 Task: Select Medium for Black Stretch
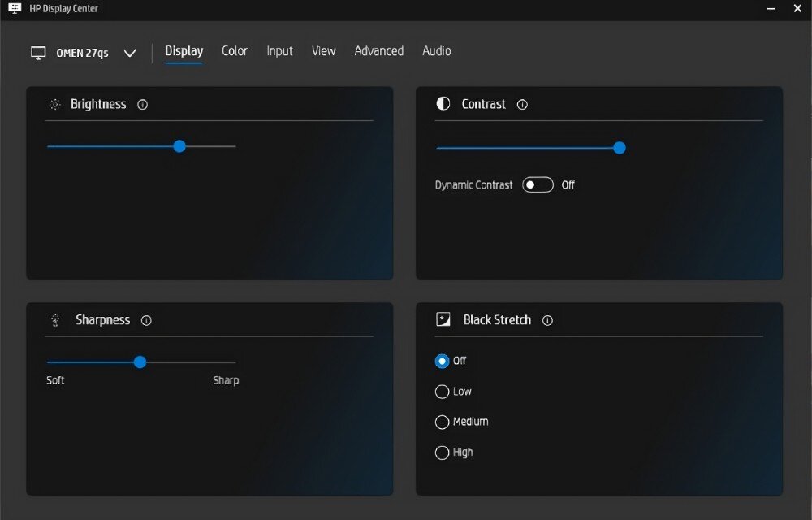click(x=443, y=422)
